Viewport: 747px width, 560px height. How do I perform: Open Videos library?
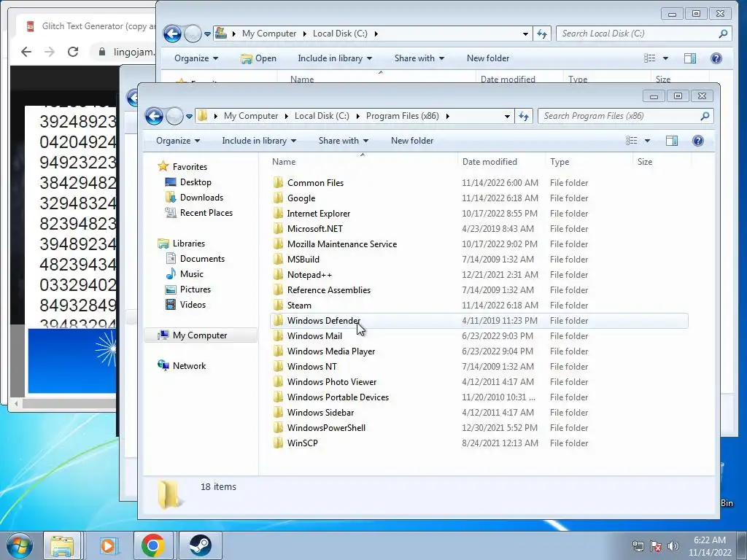coord(193,304)
